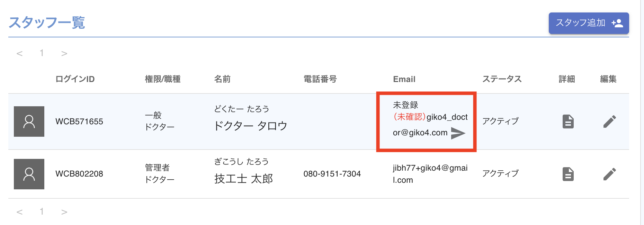Click the スタッフ一覧 page title
The height and width of the screenshot is (225, 644).
coord(47,23)
